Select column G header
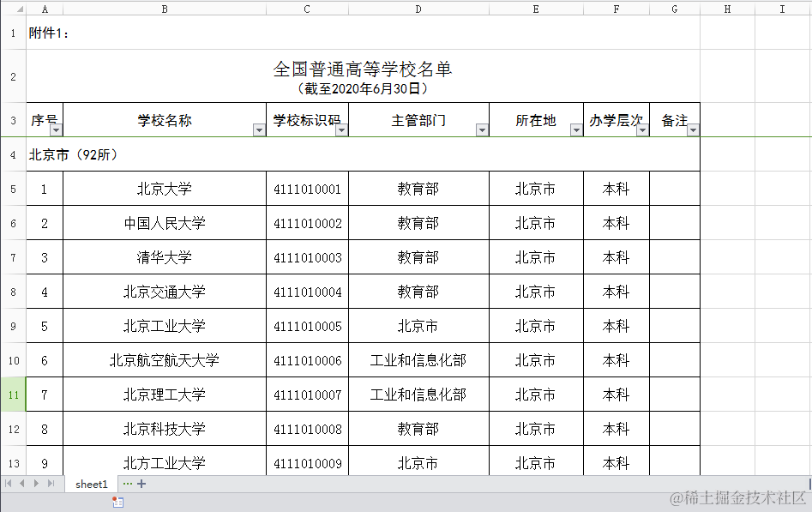The image size is (812, 512). (675, 9)
